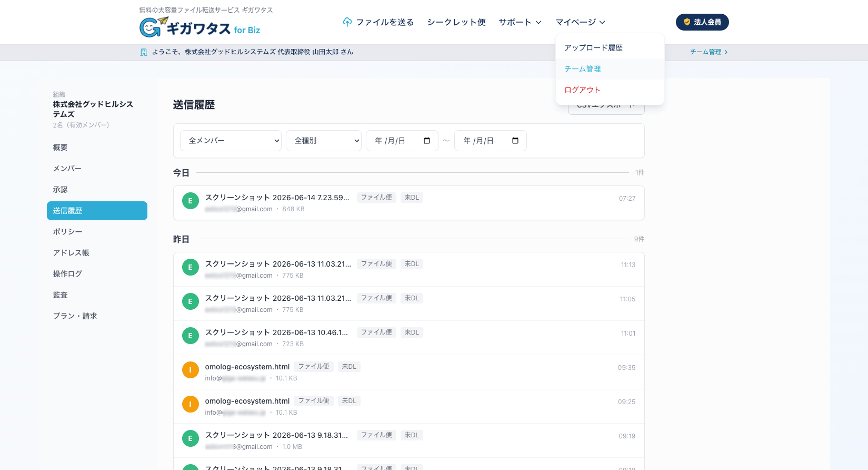Go to 概要 in the sidebar
This screenshot has height=470, width=868.
coord(97,148)
